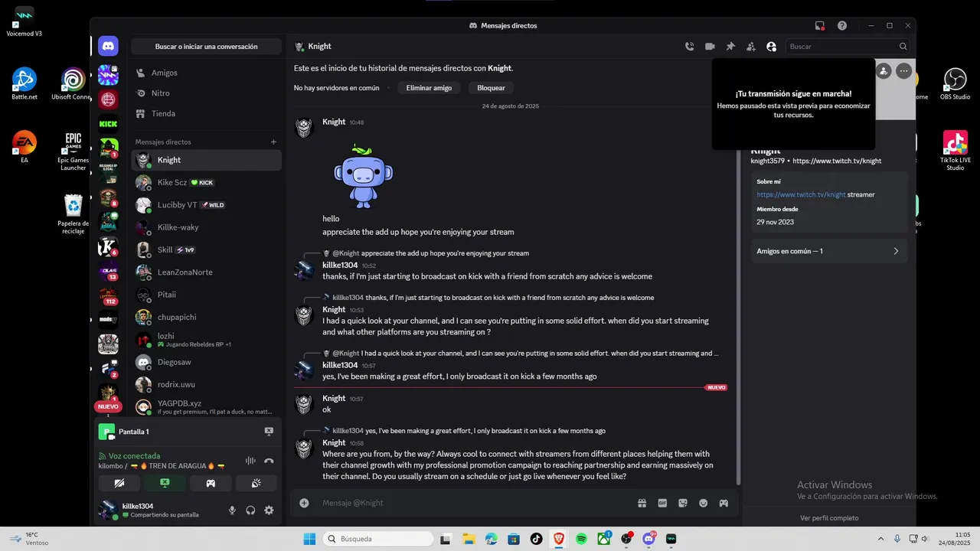Open noise suppression settings
This screenshot has width=980, height=551.
[x=250, y=461]
